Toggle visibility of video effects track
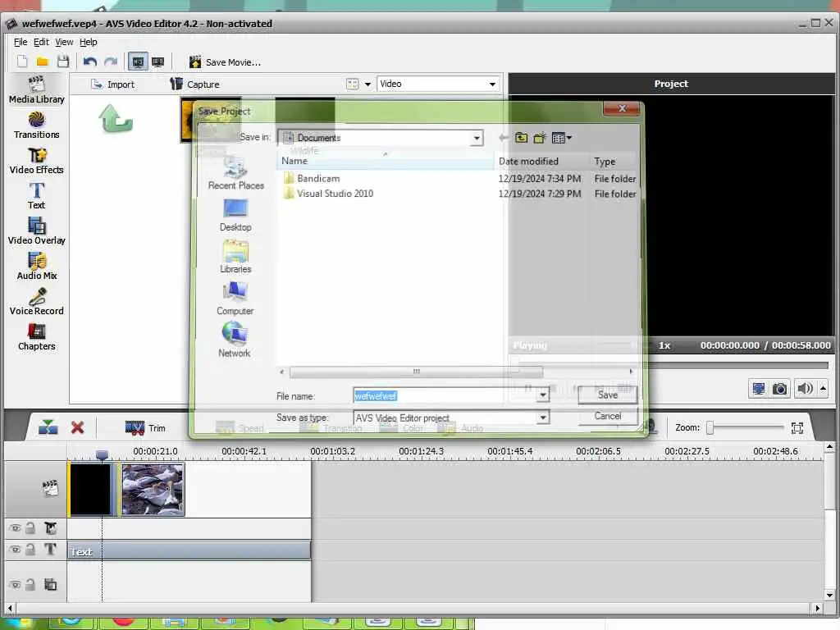 [x=15, y=528]
